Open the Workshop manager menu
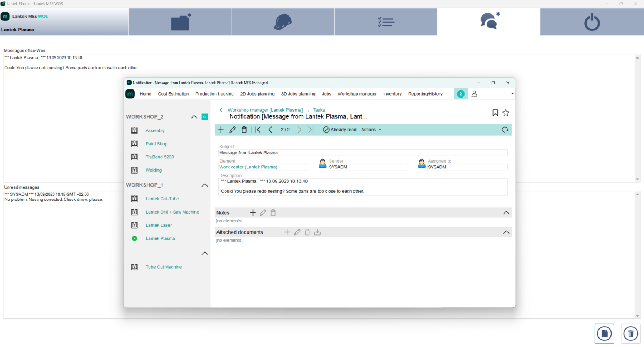 [357, 94]
